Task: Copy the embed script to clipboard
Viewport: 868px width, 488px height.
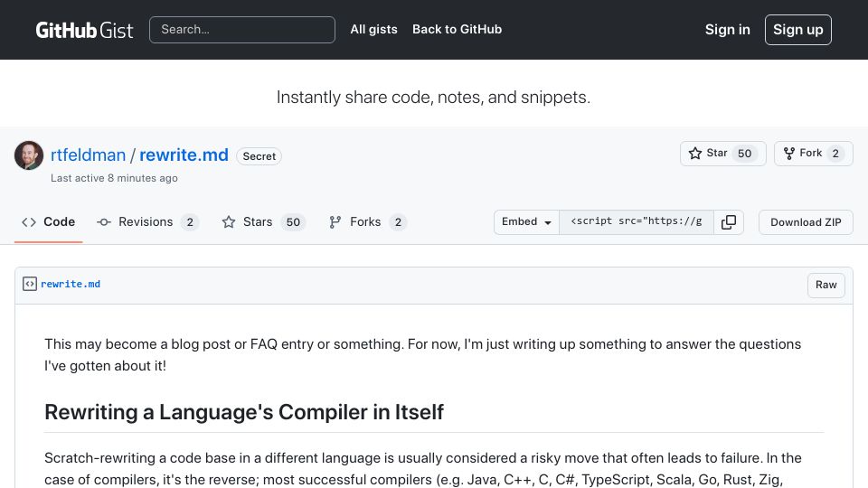Action: click(x=729, y=222)
